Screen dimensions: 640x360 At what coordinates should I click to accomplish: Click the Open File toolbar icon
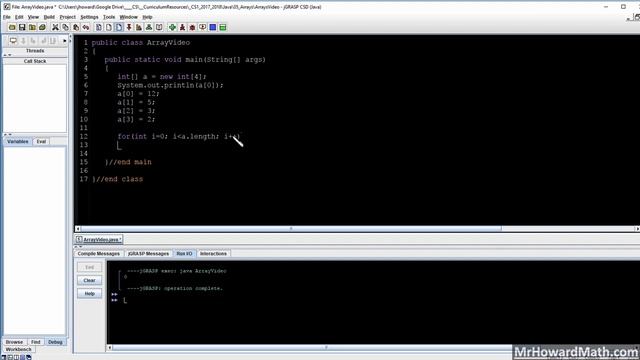(x=12, y=27)
